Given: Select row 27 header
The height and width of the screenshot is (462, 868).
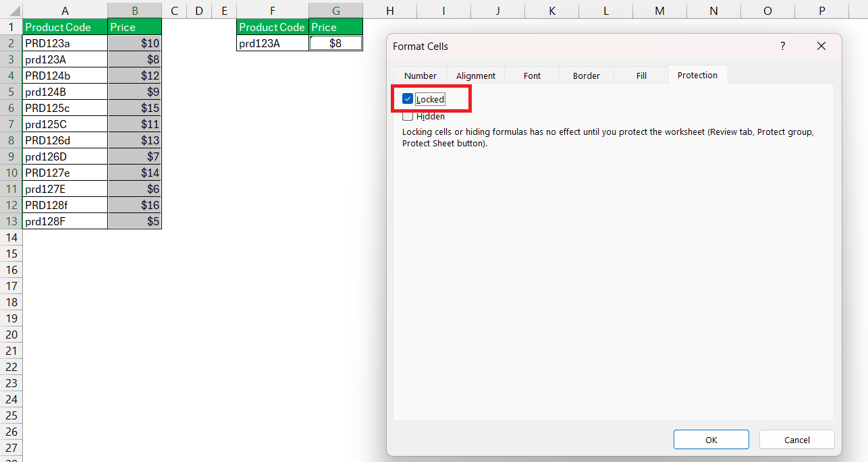Looking at the screenshot, I should [11, 448].
